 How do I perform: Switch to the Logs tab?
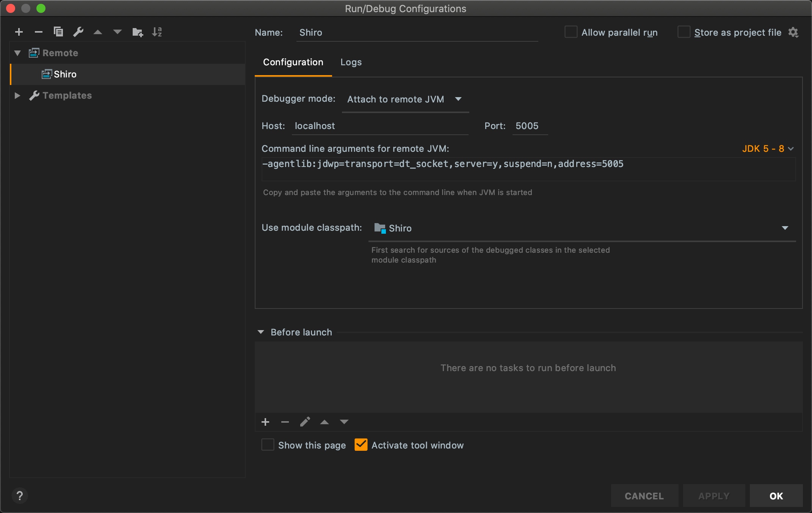tap(351, 62)
